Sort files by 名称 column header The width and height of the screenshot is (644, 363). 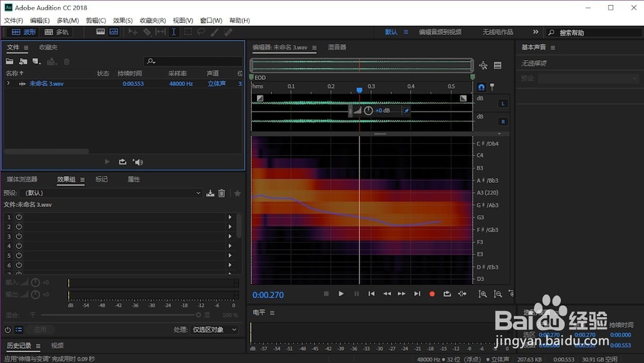(14, 73)
